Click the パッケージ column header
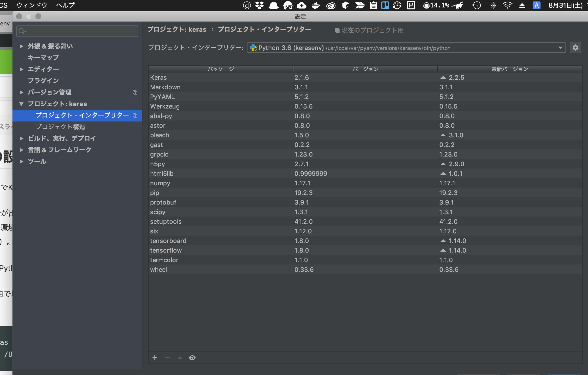 coord(221,69)
